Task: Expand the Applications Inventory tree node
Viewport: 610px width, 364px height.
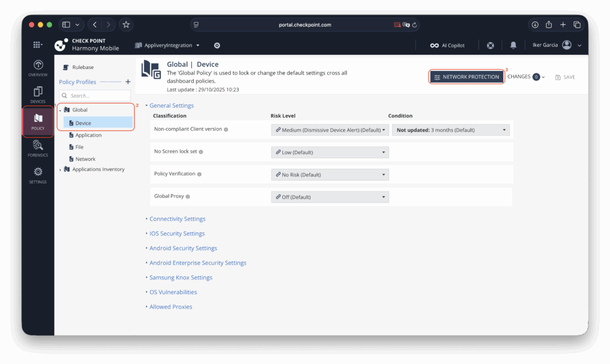Action: coord(60,170)
